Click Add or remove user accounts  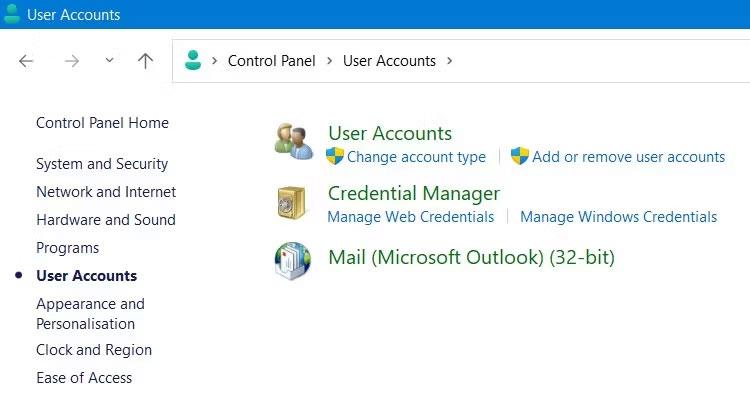coord(629,157)
